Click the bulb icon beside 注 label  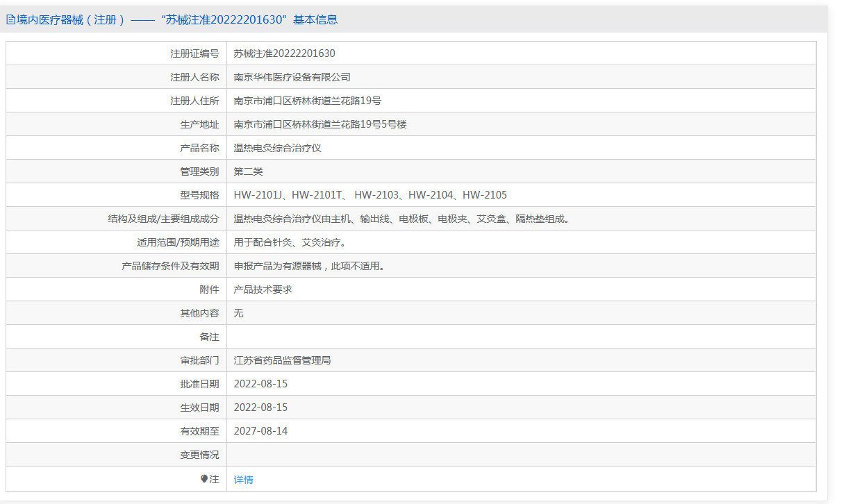pos(204,479)
